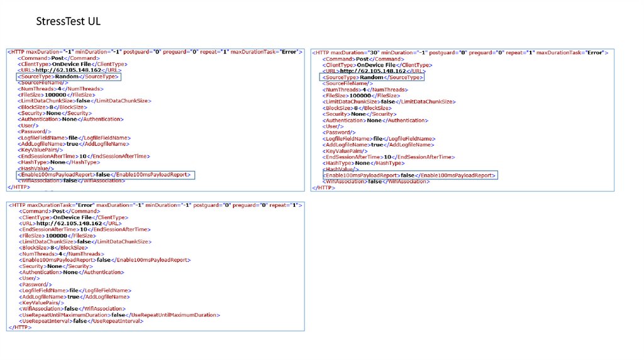Click closing /HTTP tag in bottom block
Screen dimensions: 644x361
(x=19, y=327)
